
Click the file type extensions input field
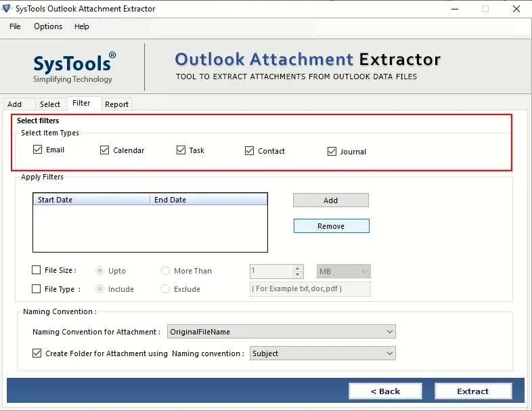coord(310,289)
